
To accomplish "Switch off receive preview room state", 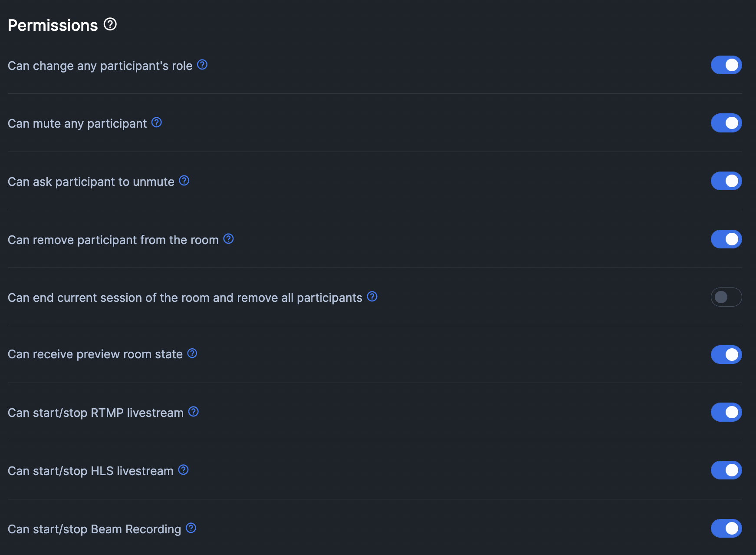I will click(726, 355).
